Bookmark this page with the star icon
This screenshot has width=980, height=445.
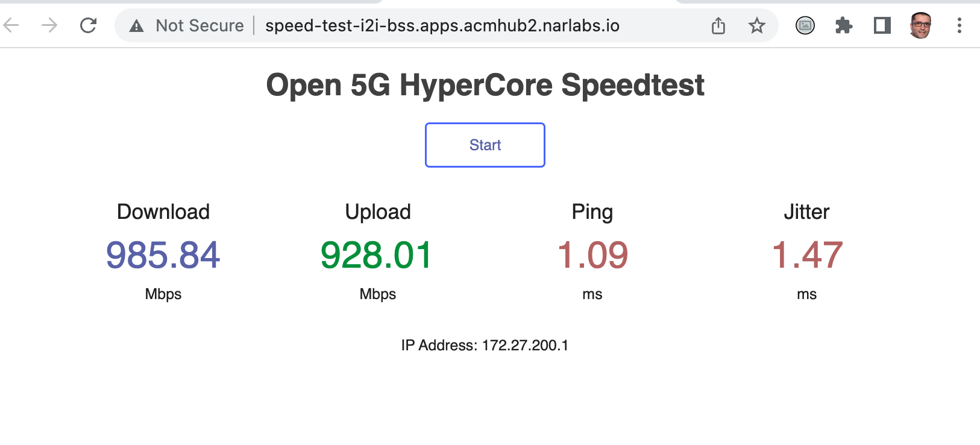(x=756, y=25)
